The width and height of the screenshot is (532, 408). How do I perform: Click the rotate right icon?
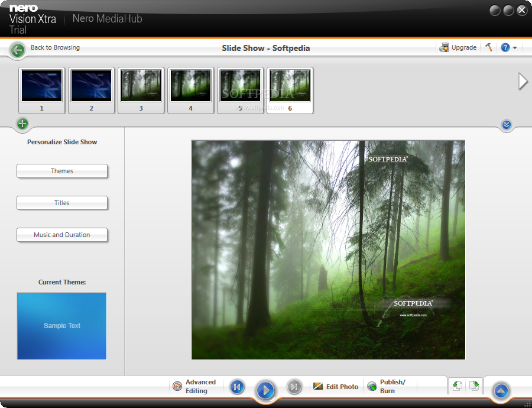(x=474, y=386)
